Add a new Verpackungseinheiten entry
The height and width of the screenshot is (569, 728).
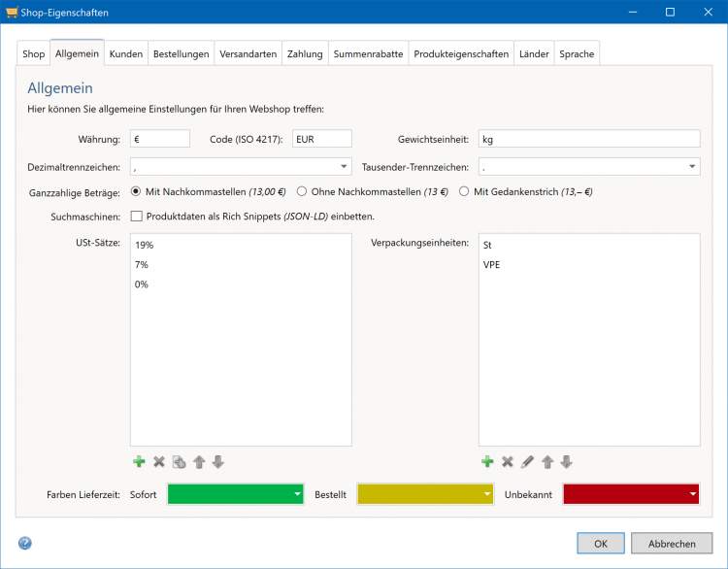coord(488,462)
